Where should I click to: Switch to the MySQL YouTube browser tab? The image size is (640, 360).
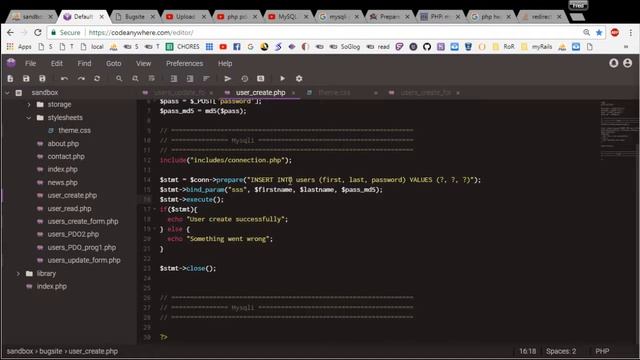click(287, 16)
